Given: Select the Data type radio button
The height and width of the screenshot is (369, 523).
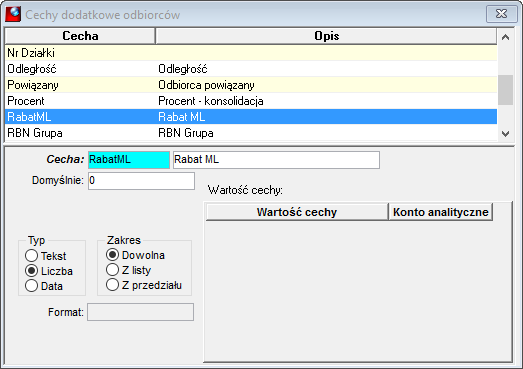Looking at the screenshot, I should 31,286.
